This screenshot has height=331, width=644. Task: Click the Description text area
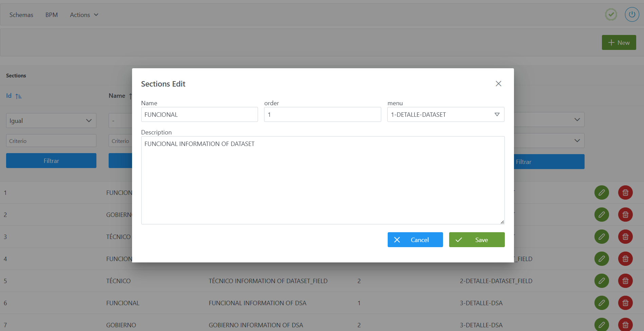click(323, 180)
